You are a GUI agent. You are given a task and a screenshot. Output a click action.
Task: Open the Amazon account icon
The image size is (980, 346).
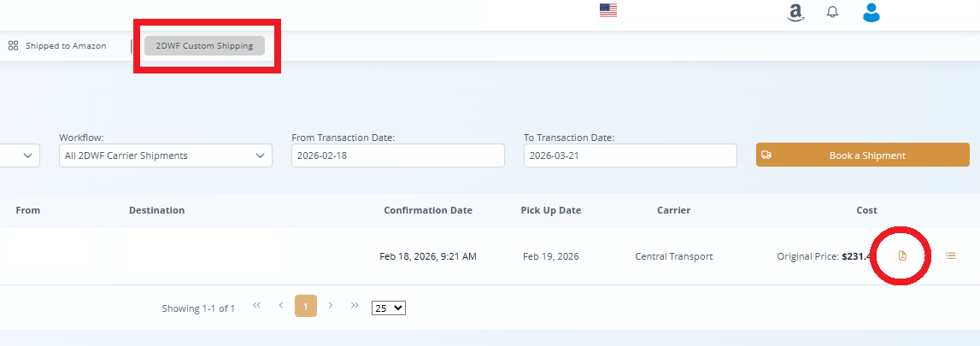[795, 12]
